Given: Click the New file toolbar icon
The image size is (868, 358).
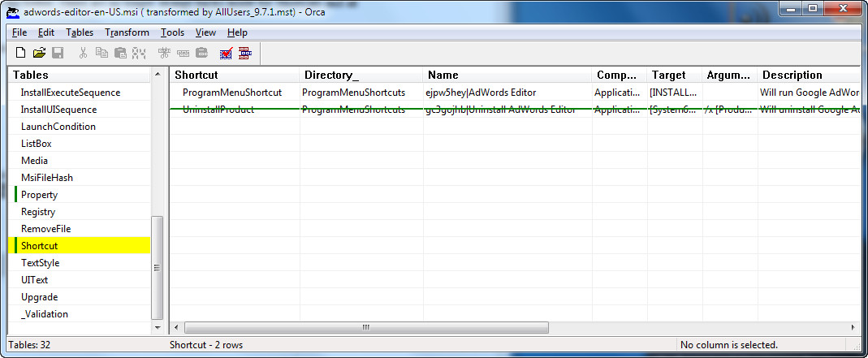Looking at the screenshot, I should click(x=20, y=53).
